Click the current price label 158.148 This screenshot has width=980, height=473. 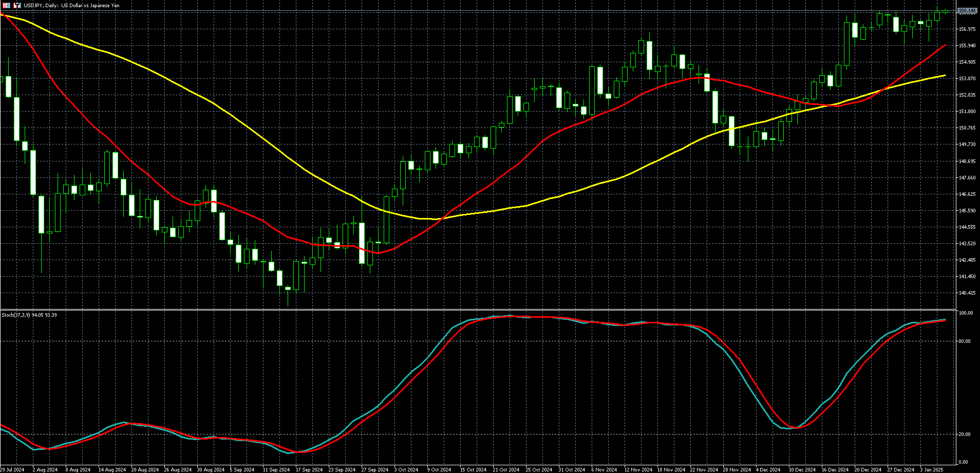click(967, 11)
